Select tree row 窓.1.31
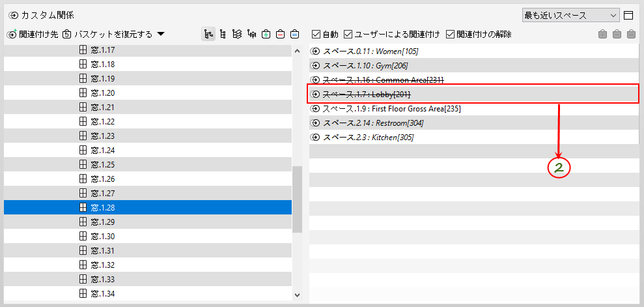Viewport: 644px width, 307px height. [x=148, y=251]
